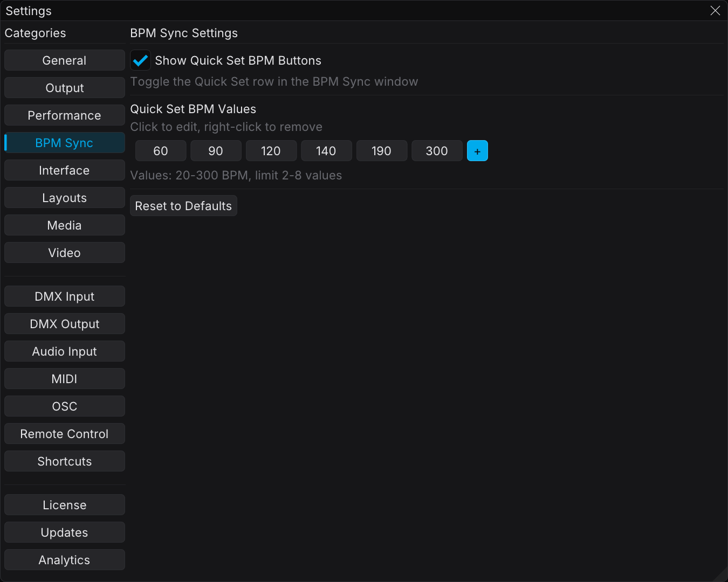The width and height of the screenshot is (728, 582).
Task: Open the License category
Action: tap(65, 505)
